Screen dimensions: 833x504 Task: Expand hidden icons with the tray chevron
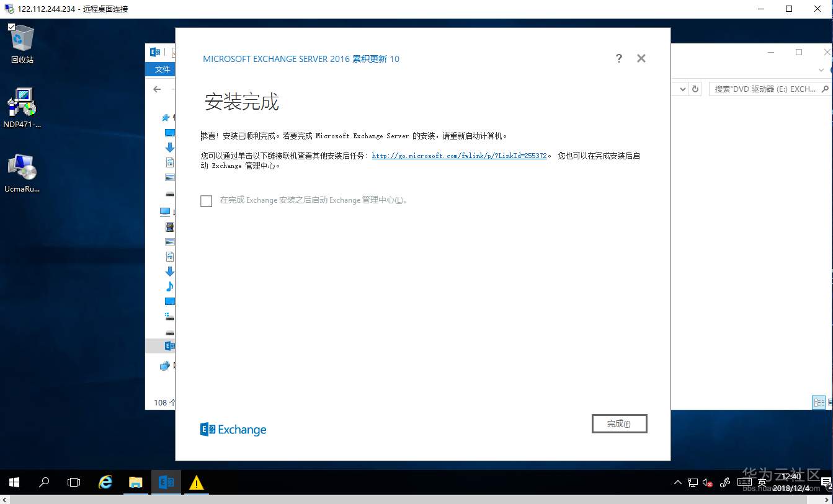pyautogui.click(x=678, y=482)
